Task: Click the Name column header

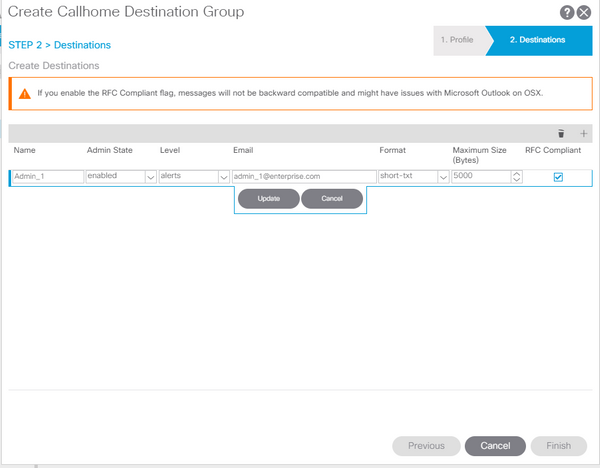Action: (24, 150)
